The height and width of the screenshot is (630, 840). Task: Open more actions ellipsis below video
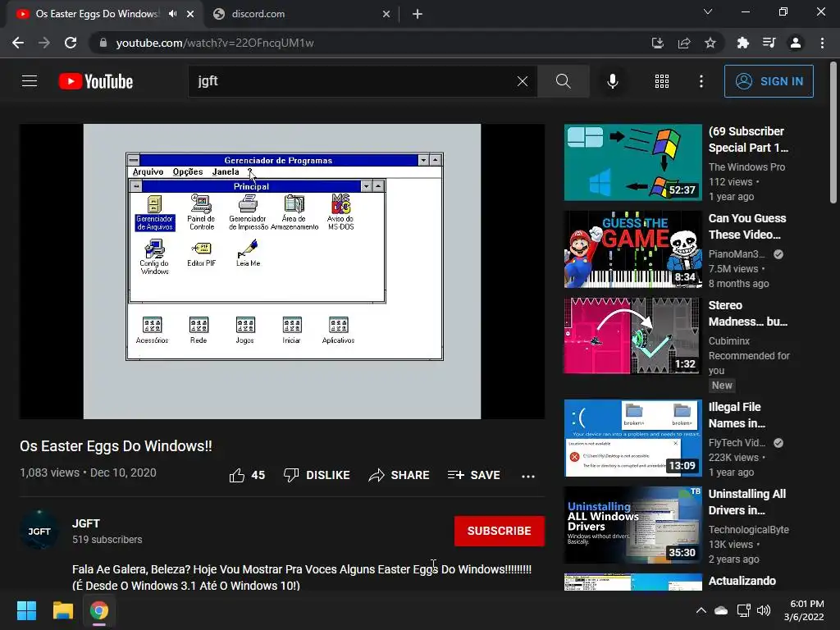[x=528, y=476]
